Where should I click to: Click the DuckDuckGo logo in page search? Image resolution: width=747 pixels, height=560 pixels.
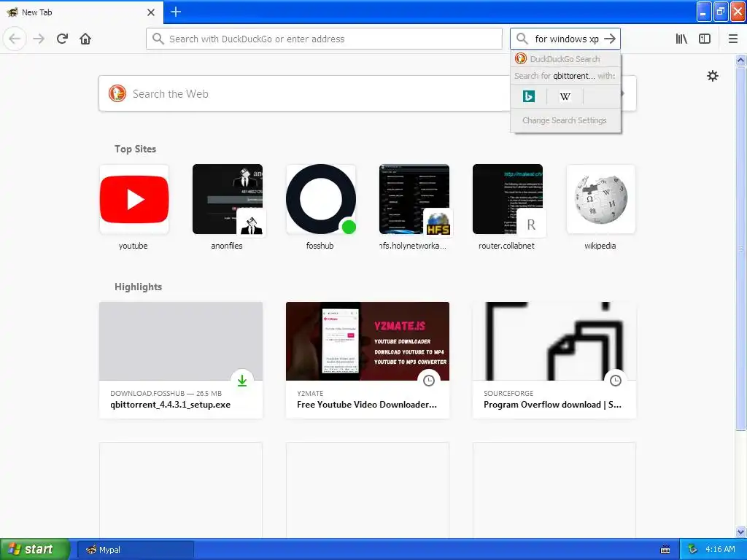[x=117, y=93]
